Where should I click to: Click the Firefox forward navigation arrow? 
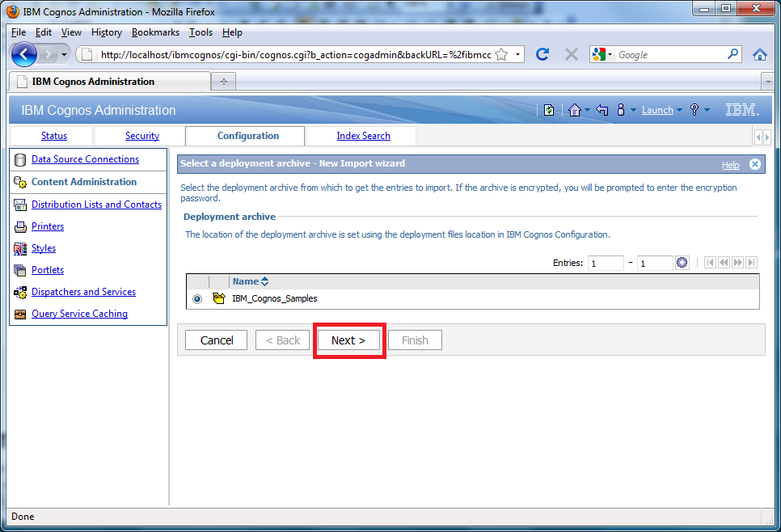49,54
